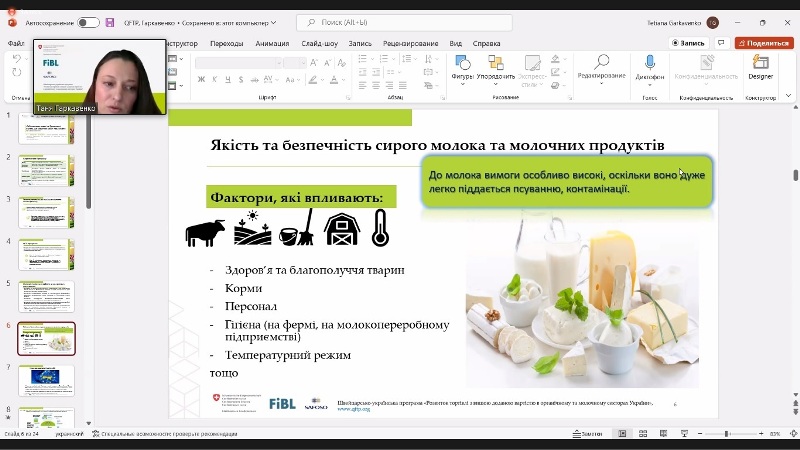Open the Transitions ribbon tab

point(226,43)
